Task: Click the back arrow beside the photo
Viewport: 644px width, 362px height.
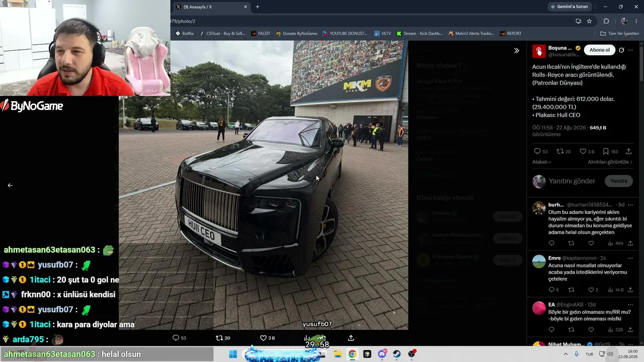Action: [10, 186]
